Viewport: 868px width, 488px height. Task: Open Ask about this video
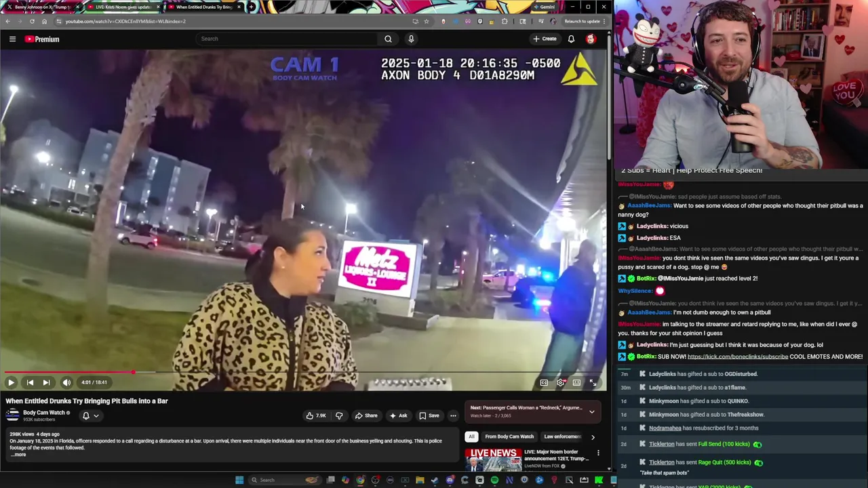(399, 415)
